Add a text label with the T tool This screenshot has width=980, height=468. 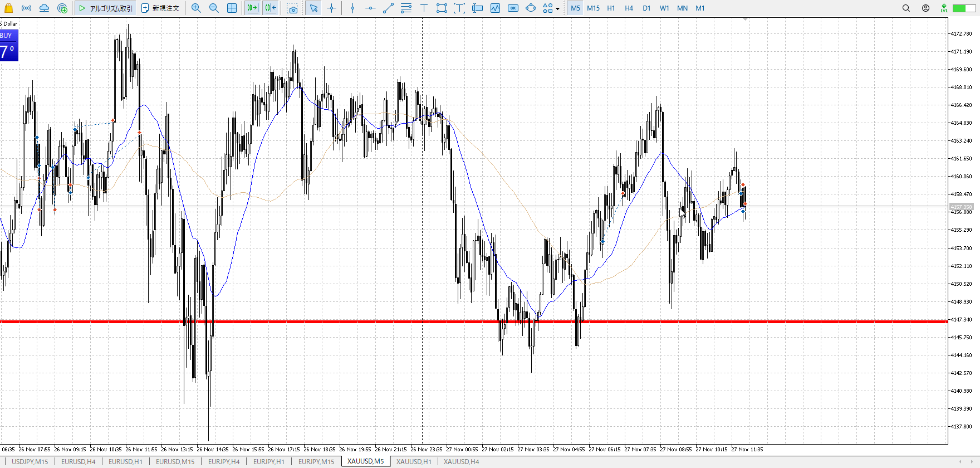tap(424, 8)
